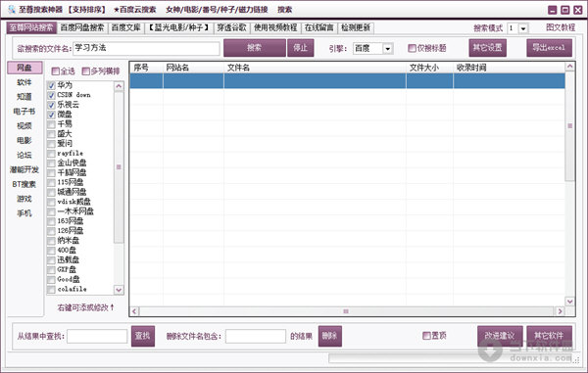Screen dimensions: 588x373
Task: Click the 删除文件名包含 input field
Action: (256, 336)
